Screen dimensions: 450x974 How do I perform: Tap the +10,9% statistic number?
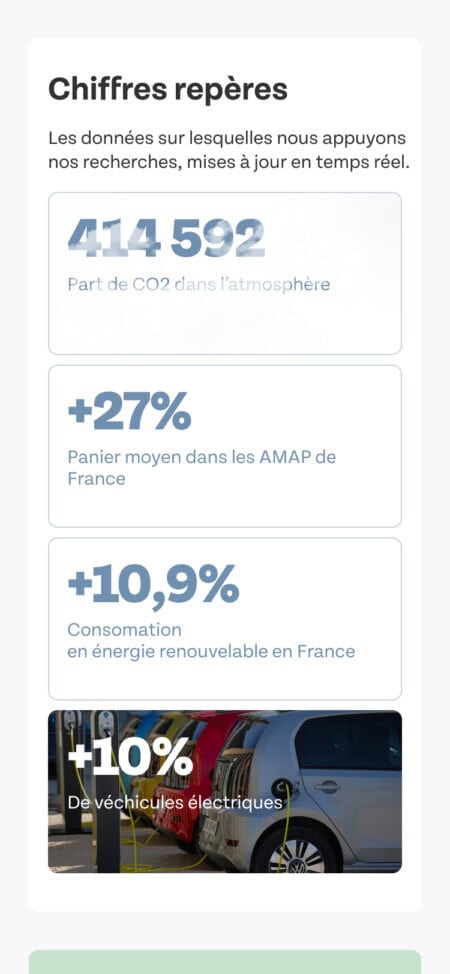coord(153,585)
